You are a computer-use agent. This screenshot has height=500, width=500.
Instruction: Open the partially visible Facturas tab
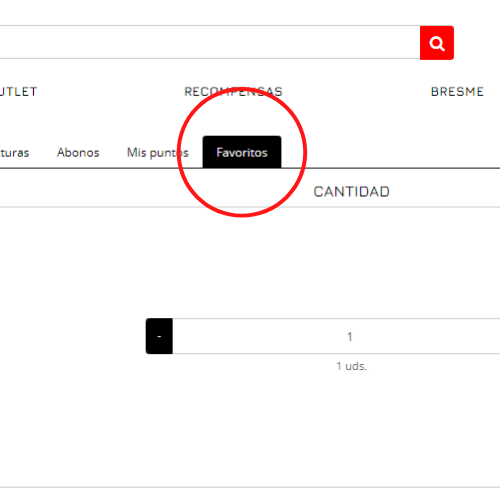tap(14, 153)
